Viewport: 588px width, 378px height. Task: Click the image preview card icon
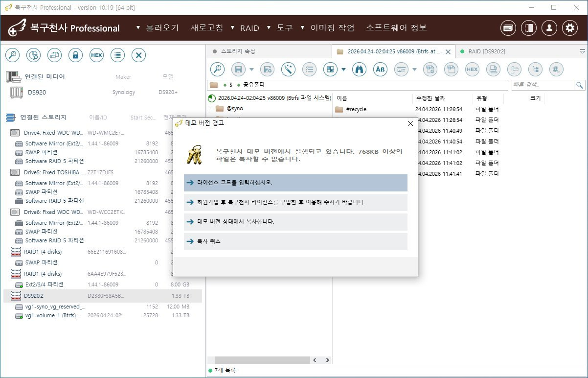401,70
